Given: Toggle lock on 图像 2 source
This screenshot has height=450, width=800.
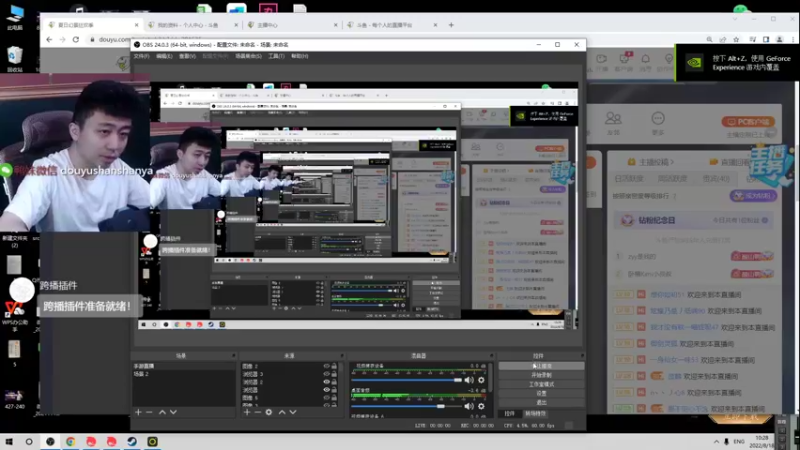Looking at the screenshot, I should click(334, 366).
